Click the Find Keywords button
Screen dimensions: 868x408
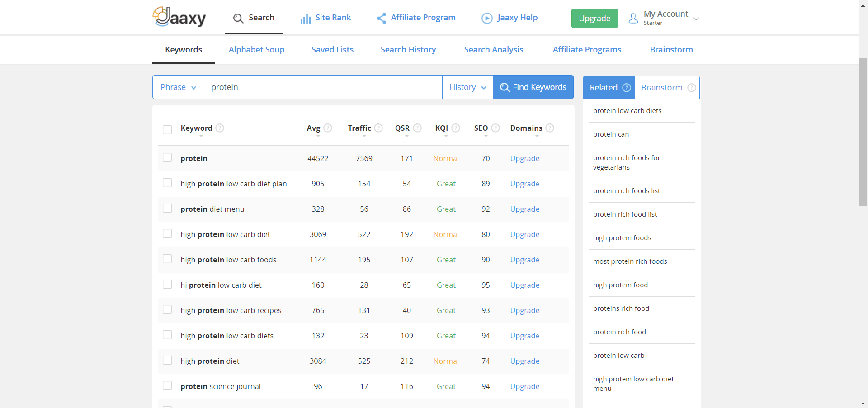tap(533, 87)
